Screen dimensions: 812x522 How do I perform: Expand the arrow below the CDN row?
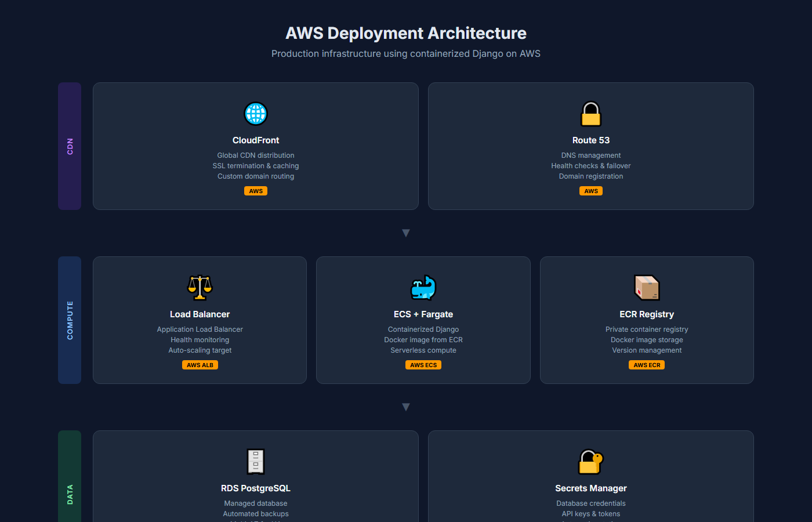coord(406,232)
